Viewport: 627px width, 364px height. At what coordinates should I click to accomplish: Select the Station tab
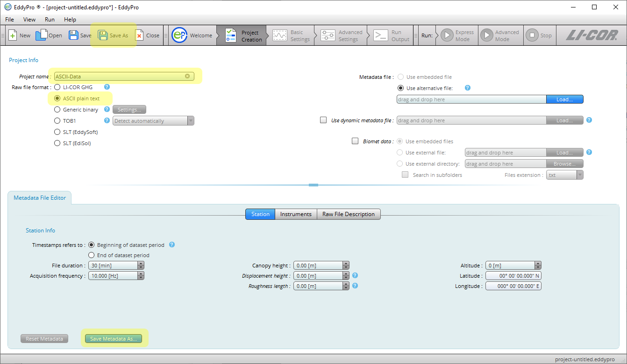[260, 214]
